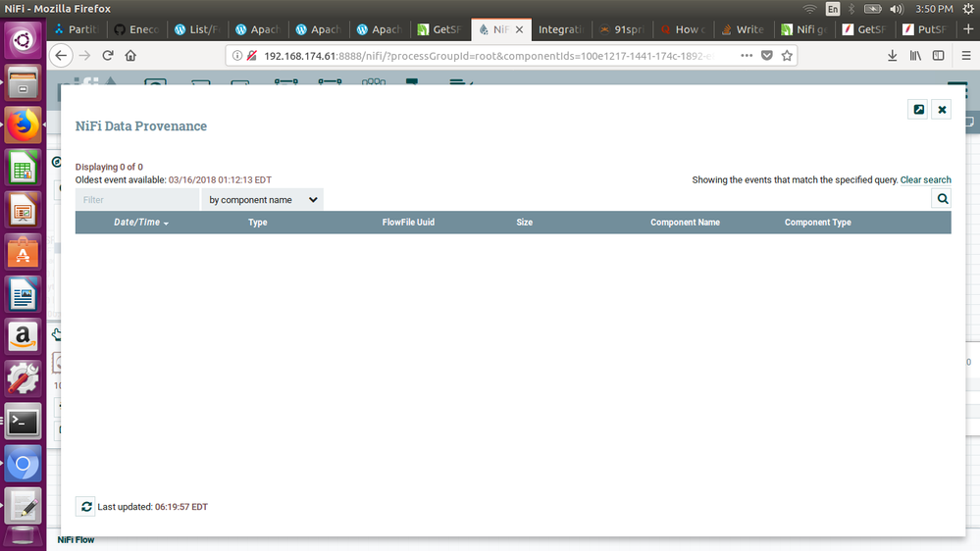
Task: Open Chromium from the dock
Action: [x=23, y=464]
